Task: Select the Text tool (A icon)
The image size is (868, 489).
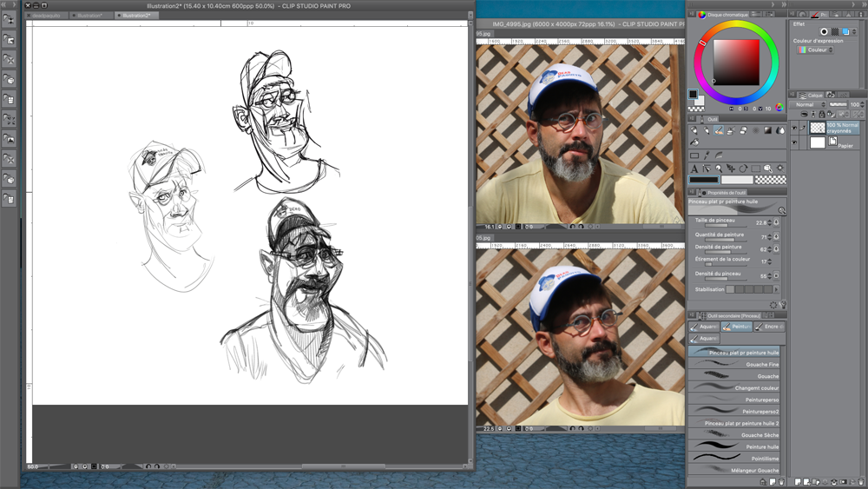Action: point(694,169)
